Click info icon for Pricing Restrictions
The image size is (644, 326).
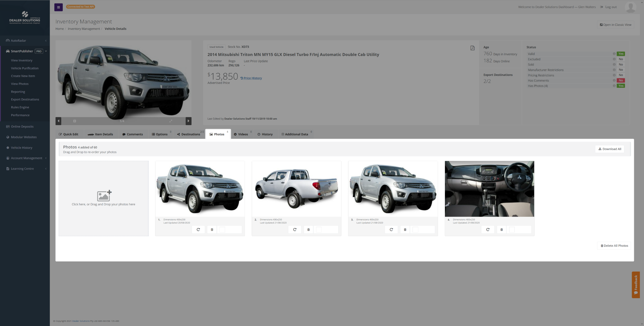[614, 75]
